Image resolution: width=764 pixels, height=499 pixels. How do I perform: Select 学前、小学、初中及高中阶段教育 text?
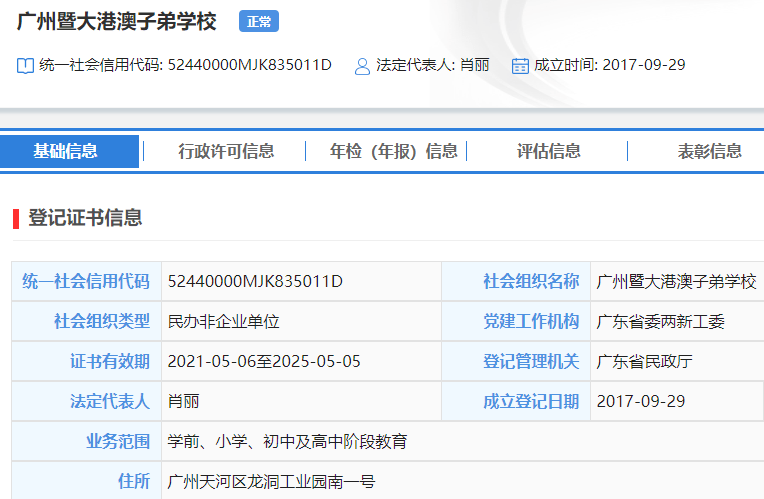287,441
